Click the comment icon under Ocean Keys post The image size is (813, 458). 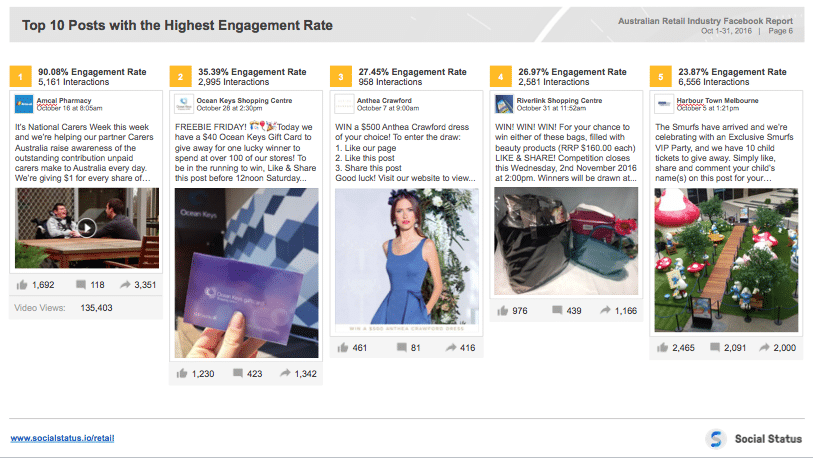238,373
